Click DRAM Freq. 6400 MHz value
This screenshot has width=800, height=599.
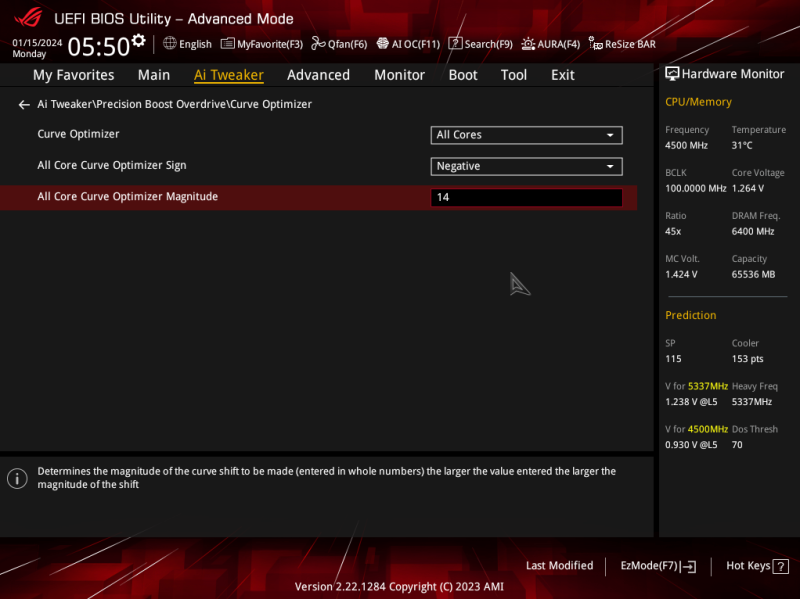pyautogui.click(x=753, y=232)
